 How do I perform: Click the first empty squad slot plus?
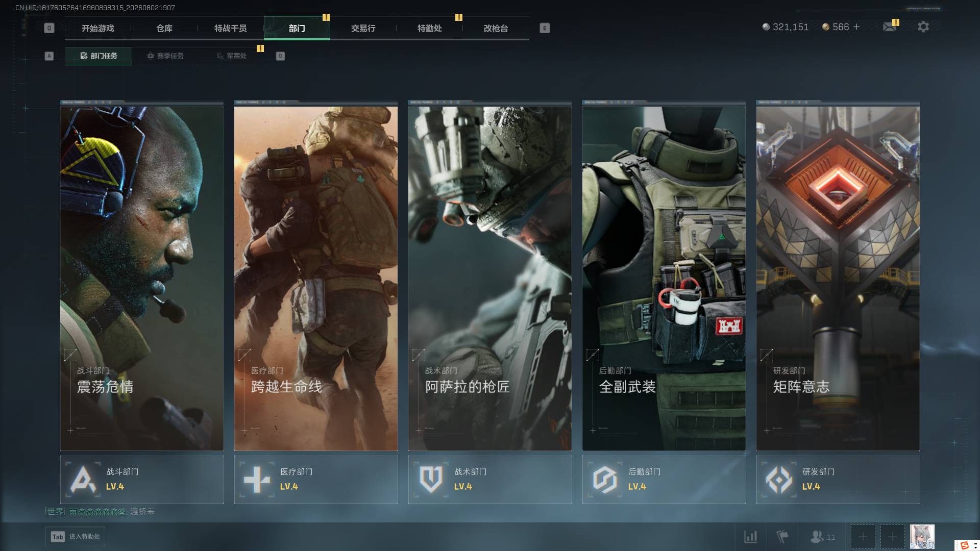pos(863,537)
